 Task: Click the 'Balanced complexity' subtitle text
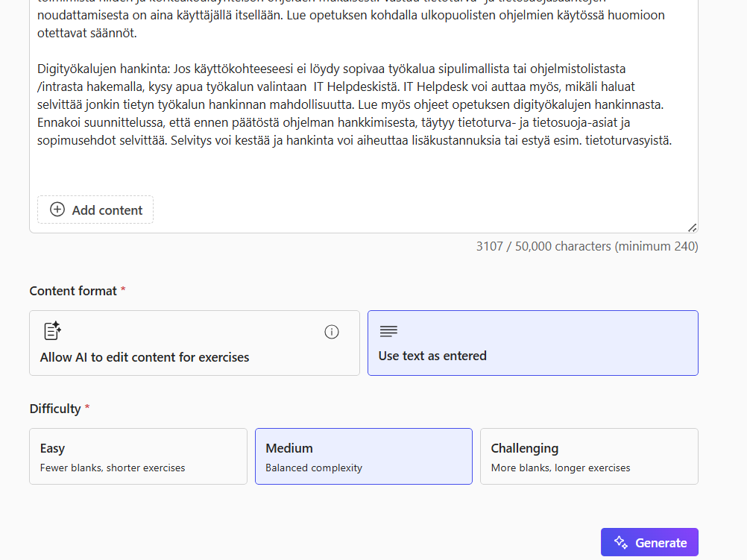pyautogui.click(x=314, y=468)
